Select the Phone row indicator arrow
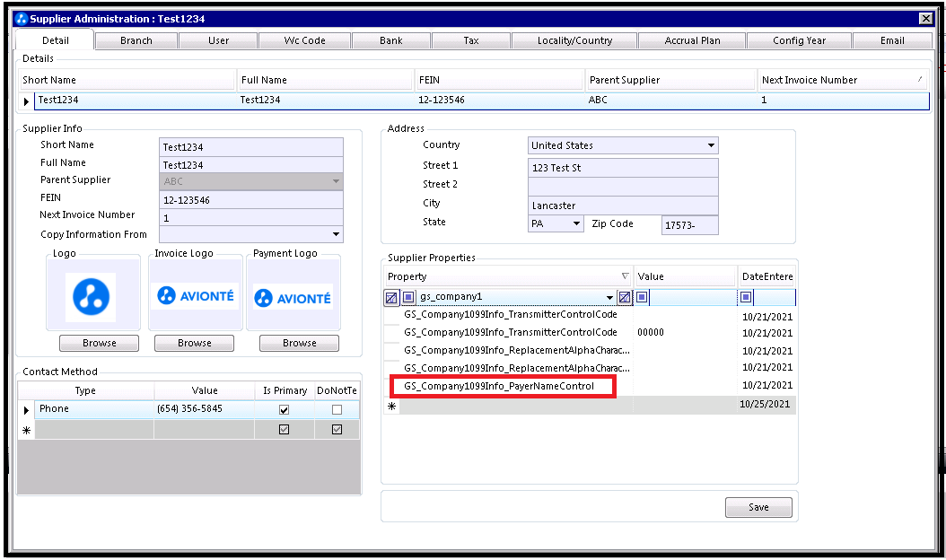This screenshot has width=946, height=560. (x=27, y=410)
